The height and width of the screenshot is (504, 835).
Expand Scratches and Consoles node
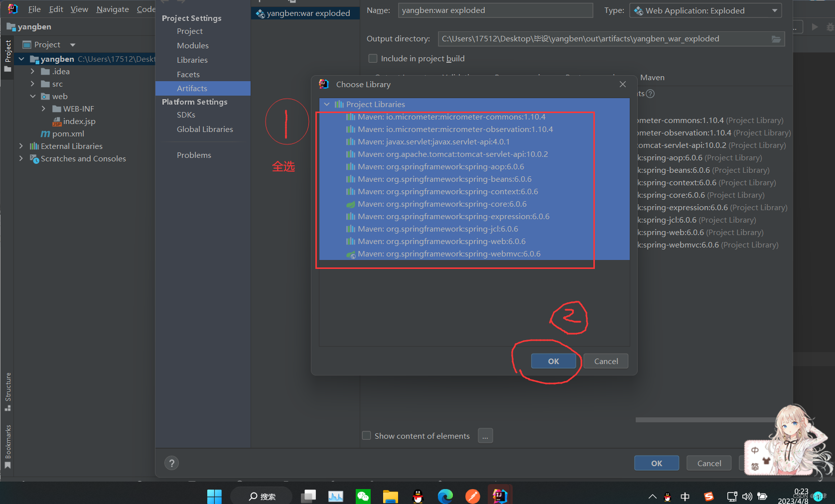(x=21, y=158)
